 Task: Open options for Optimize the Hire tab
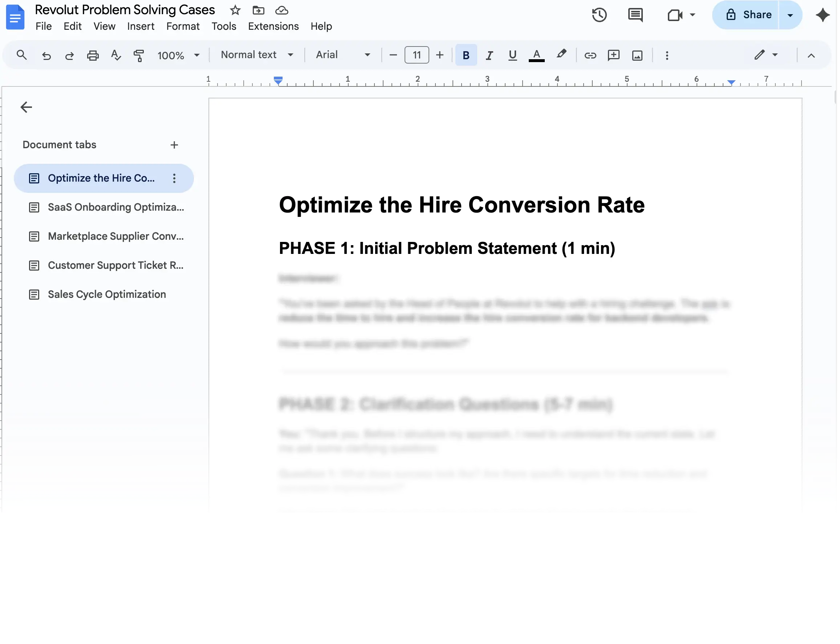[174, 178]
